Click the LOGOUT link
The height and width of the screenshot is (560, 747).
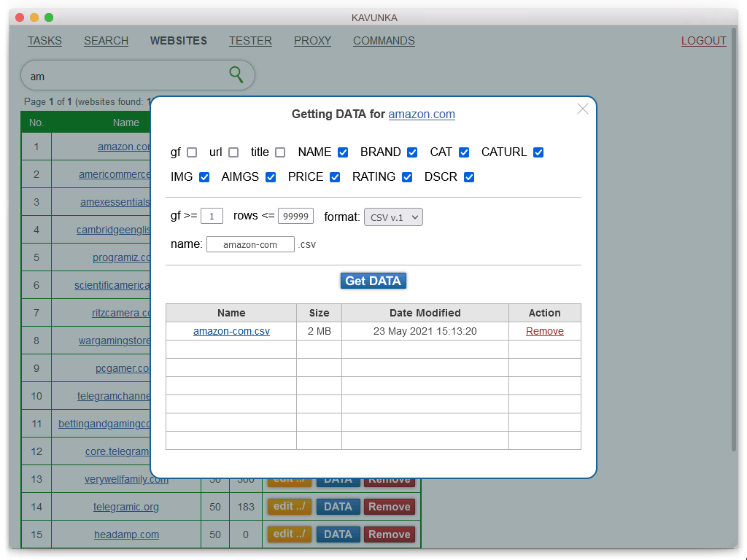(x=704, y=41)
